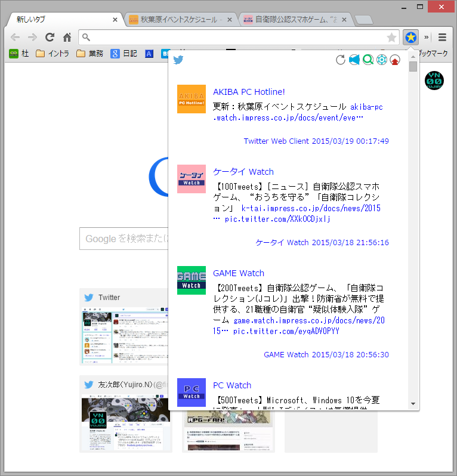Switch to 秋葉原イベントスケジュール tab

tap(181, 20)
